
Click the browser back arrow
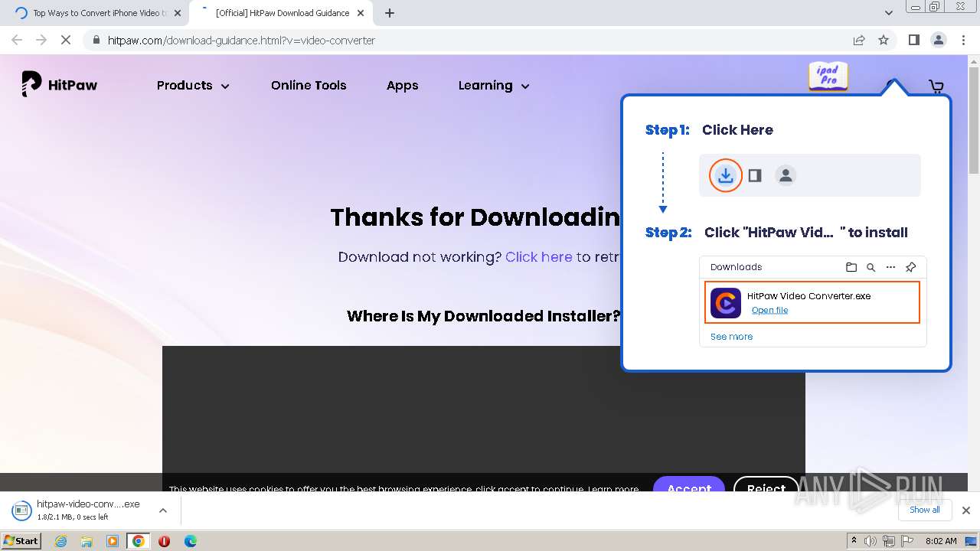[17, 40]
